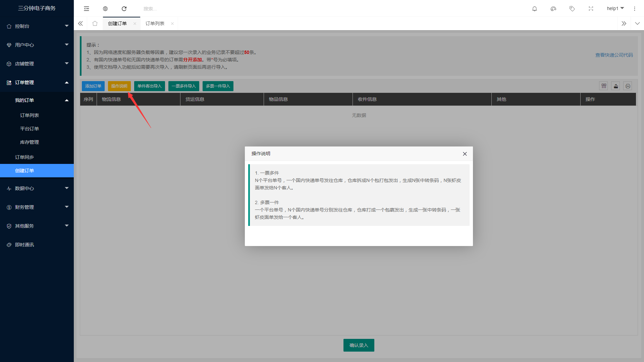Select 平台订单 in the sidebar
The width and height of the screenshot is (644, 362).
[30, 129]
